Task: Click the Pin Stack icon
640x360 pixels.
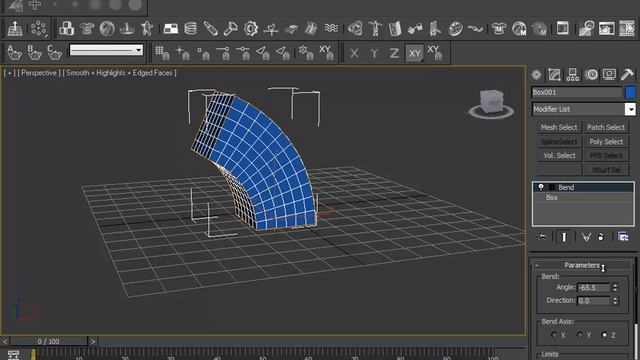Action: [542, 237]
